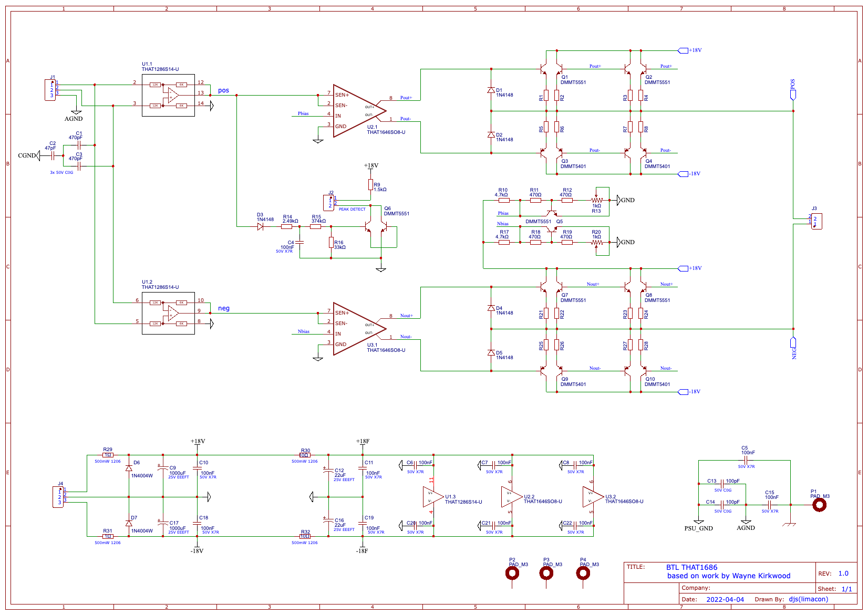
Task: Select the U2.2 power supply triangle symbol
Action: click(x=512, y=497)
